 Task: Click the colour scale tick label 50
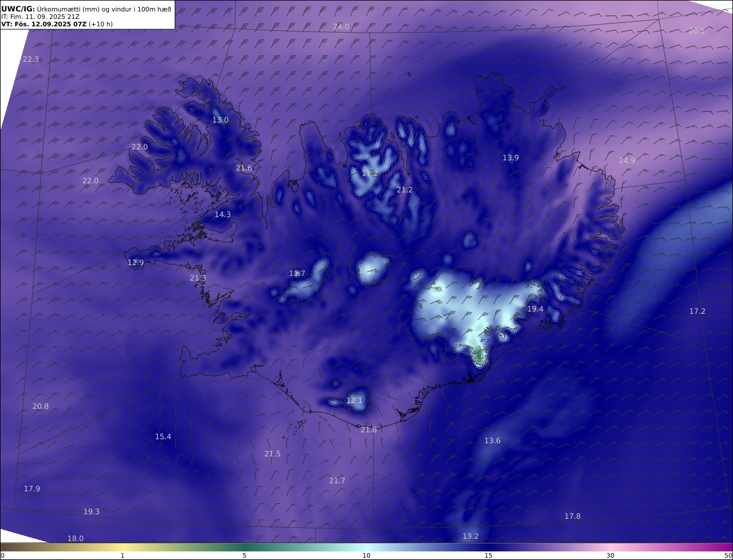pyautogui.click(x=728, y=555)
